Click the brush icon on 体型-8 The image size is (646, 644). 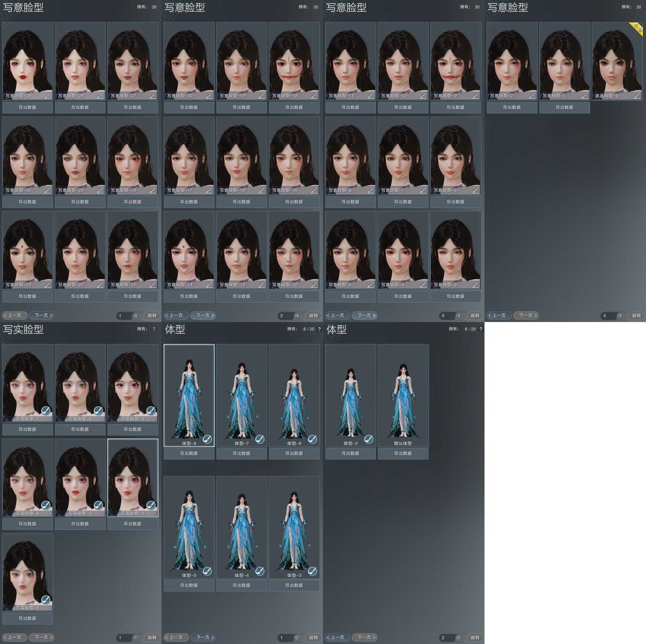[x=207, y=439]
